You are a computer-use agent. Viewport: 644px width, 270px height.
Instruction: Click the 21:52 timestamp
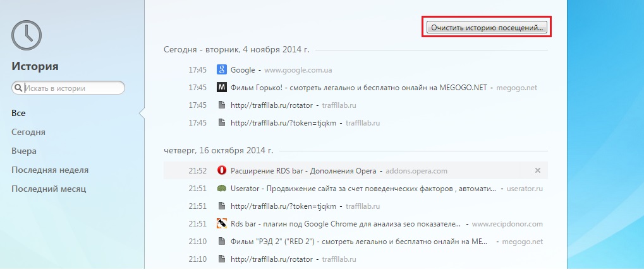click(198, 171)
